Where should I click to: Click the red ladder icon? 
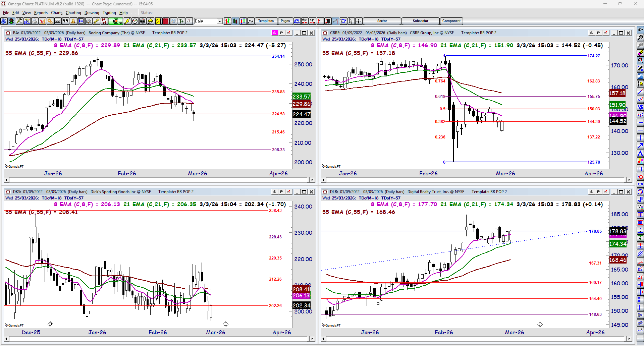(104, 21)
